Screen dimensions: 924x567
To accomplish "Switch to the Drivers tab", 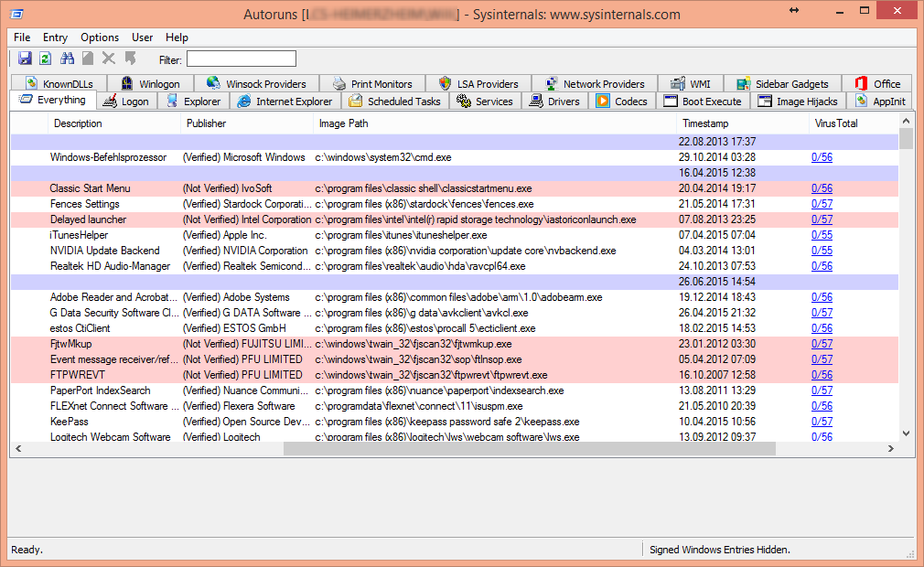I will pos(553,102).
